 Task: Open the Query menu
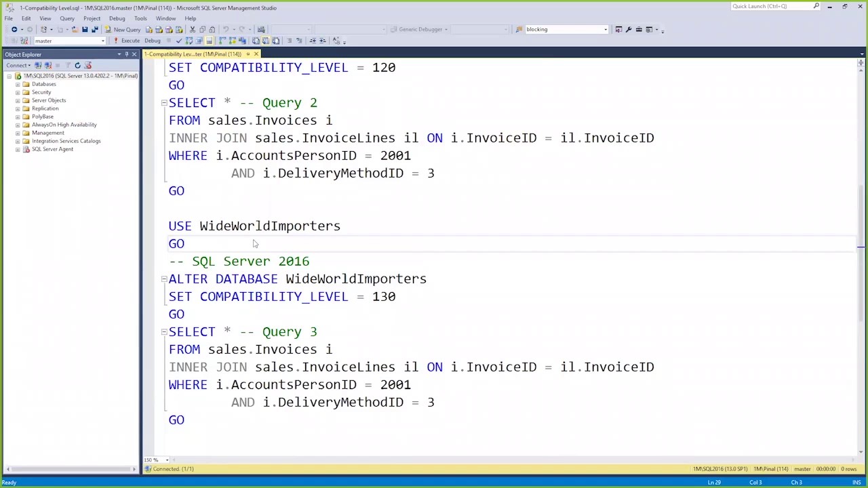(x=67, y=18)
